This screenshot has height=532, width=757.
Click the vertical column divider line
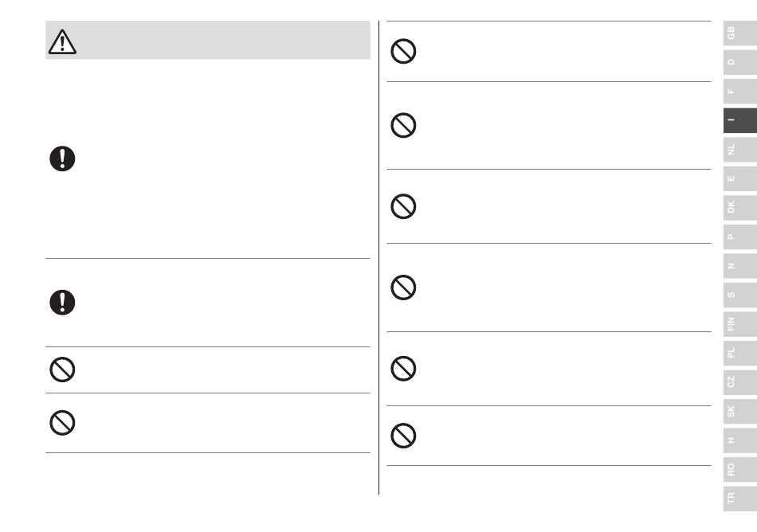point(379,257)
